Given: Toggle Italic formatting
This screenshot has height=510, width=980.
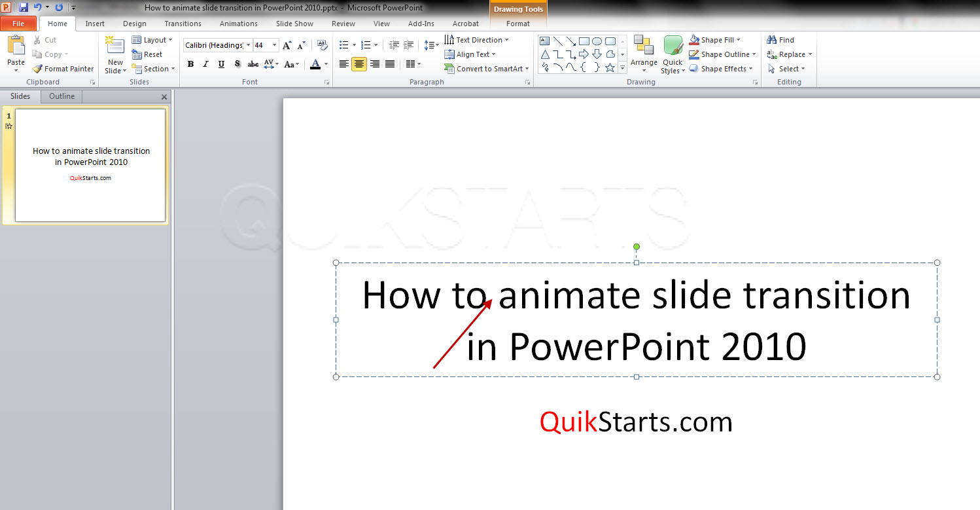Looking at the screenshot, I should 205,64.
